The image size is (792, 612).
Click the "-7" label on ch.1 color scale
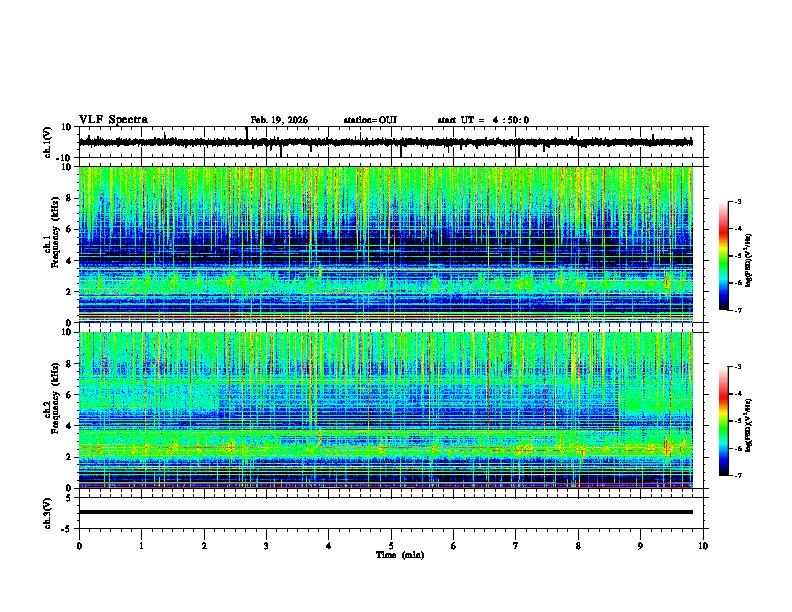[x=737, y=310]
